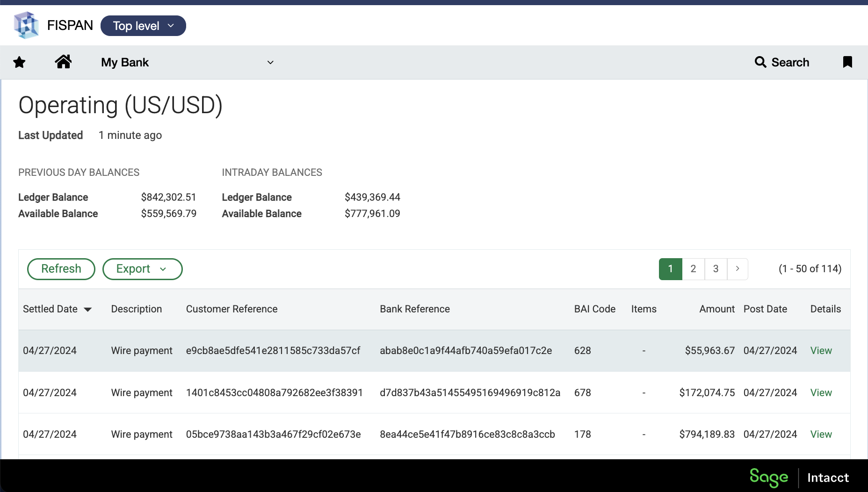868x492 pixels.
Task: Go to the home icon
Action: tap(63, 62)
